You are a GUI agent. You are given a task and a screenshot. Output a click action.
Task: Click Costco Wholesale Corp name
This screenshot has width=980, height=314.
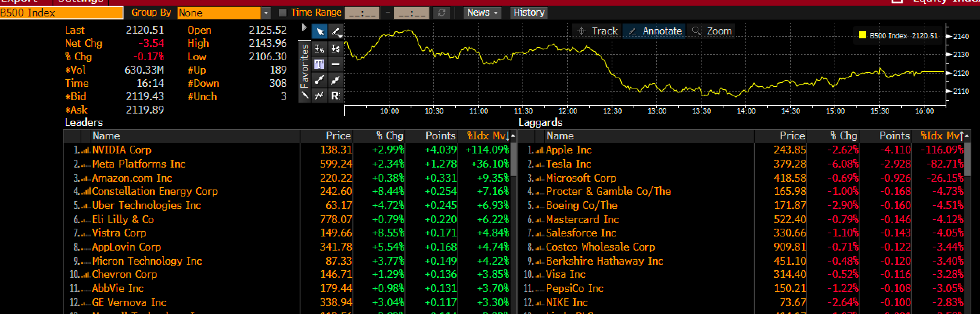(x=600, y=247)
